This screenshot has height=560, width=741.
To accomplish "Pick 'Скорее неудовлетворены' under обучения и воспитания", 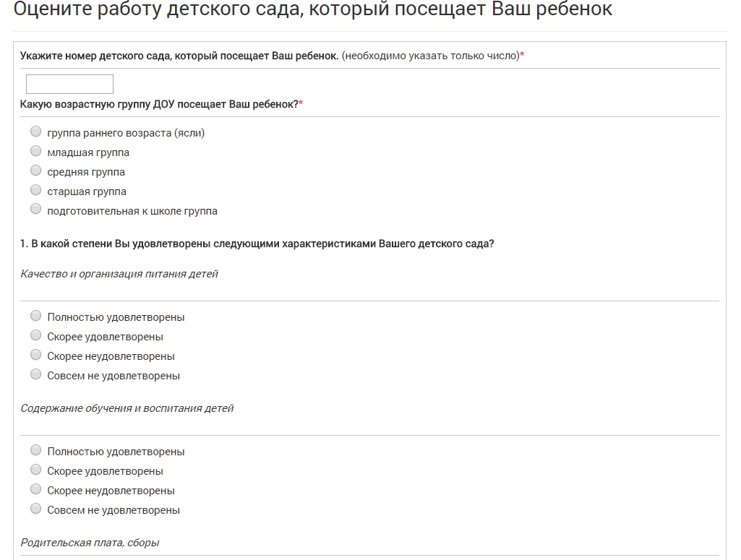I will 36,489.
